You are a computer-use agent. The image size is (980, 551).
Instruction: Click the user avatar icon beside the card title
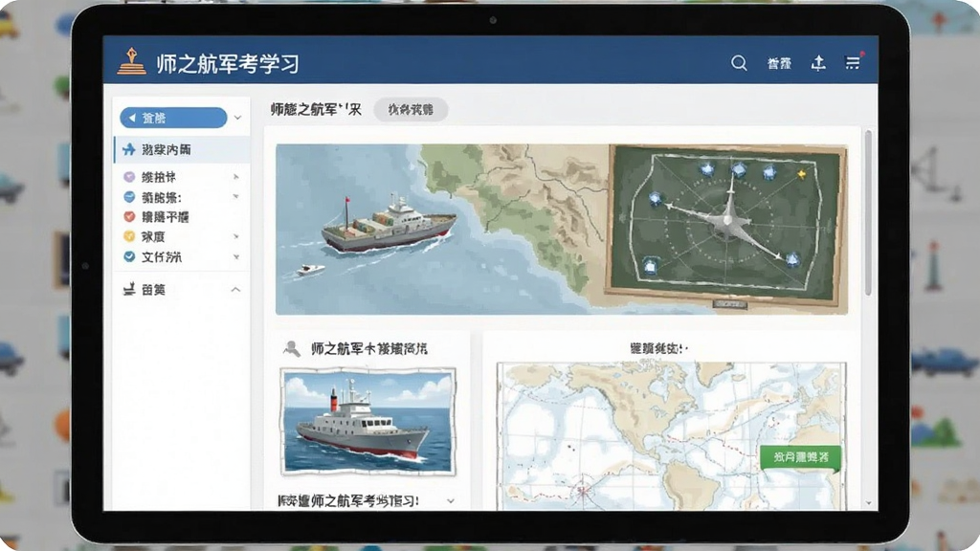point(291,348)
